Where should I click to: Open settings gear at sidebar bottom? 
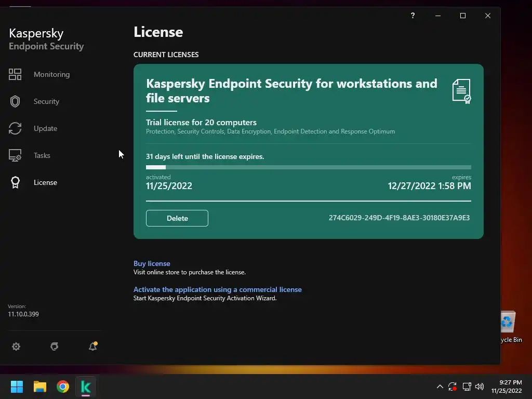tap(16, 347)
